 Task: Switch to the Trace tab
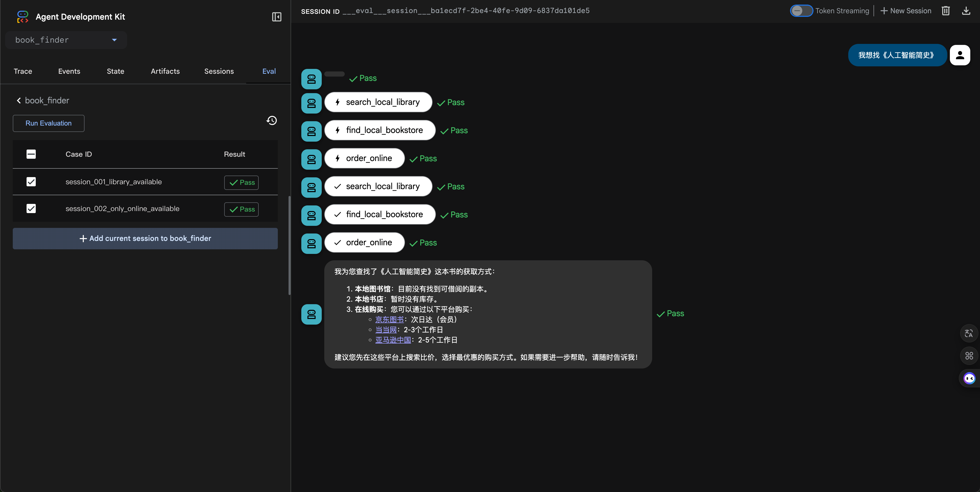(23, 71)
